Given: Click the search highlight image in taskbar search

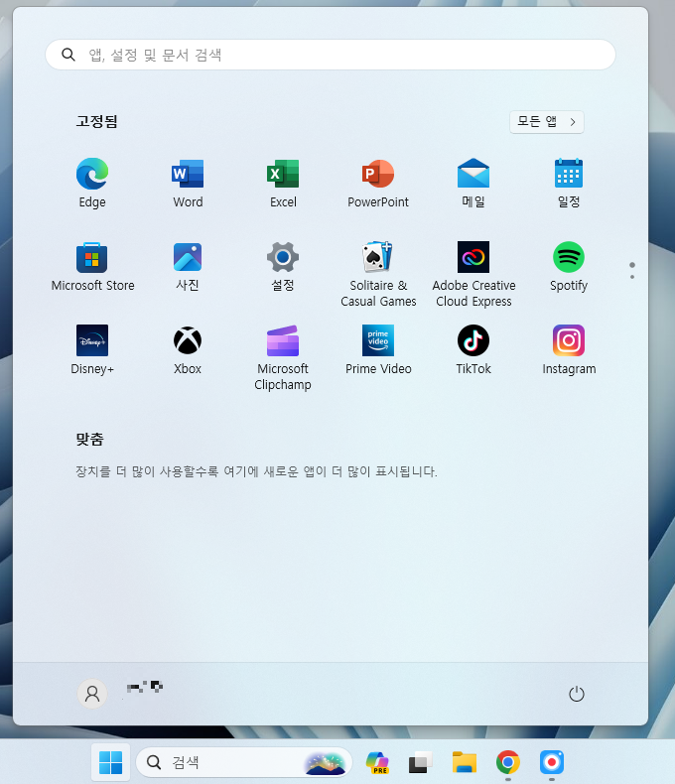Looking at the screenshot, I should [326, 763].
